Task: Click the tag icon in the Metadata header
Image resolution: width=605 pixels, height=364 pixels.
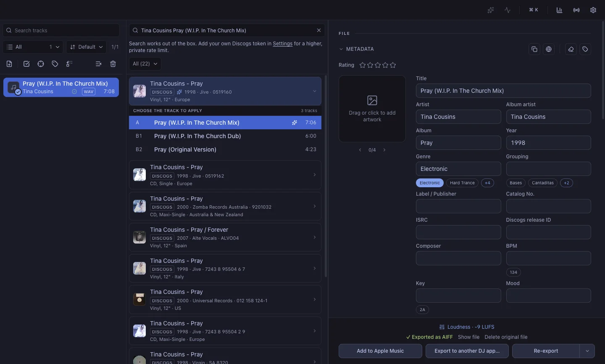Action: pyautogui.click(x=585, y=49)
